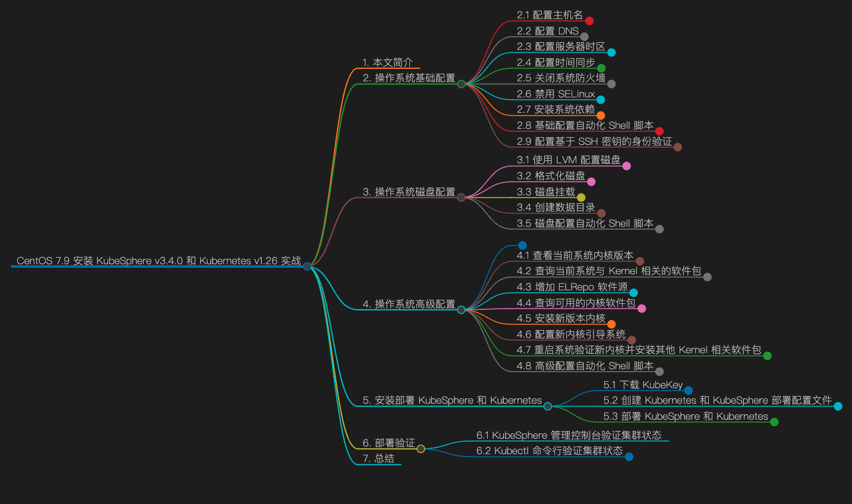The image size is (852, 504).
Task: Expand red dot next to 2.8 基础配置自动化 Shell 脚本
Action: tap(659, 131)
